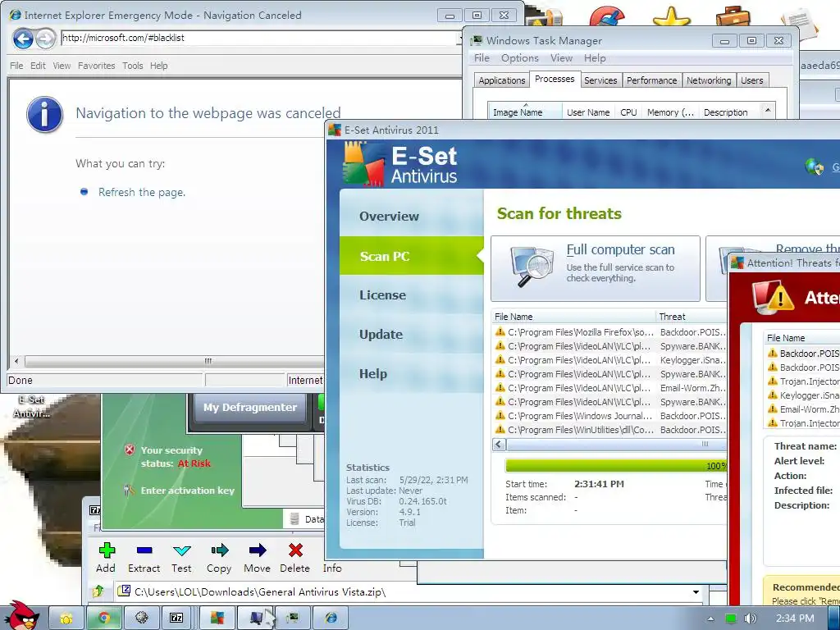Viewport: 840px width, 630px height.
Task: Open Tools menu in Internet Explorer
Action: click(x=132, y=66)
